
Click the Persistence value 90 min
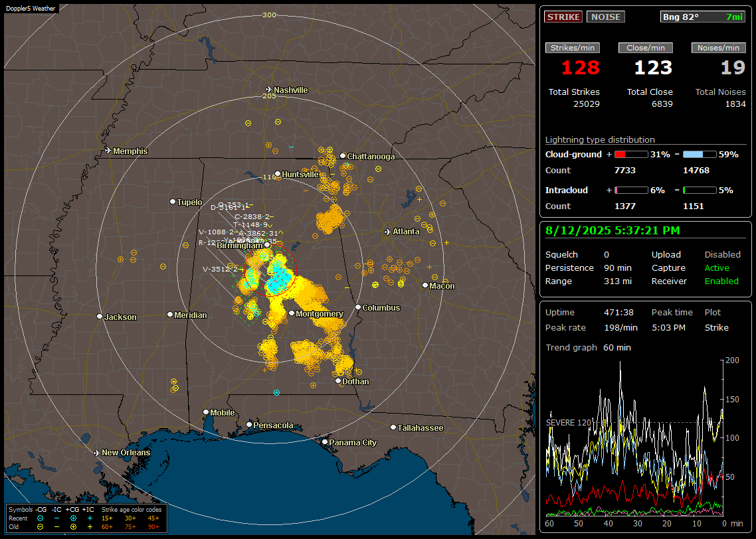[618, 268]
